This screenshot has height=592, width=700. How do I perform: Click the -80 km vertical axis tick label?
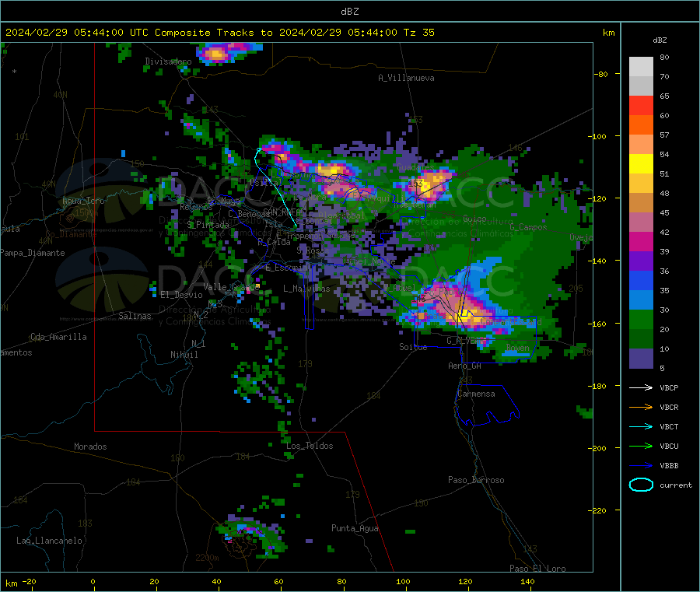[x=601, y=74]
